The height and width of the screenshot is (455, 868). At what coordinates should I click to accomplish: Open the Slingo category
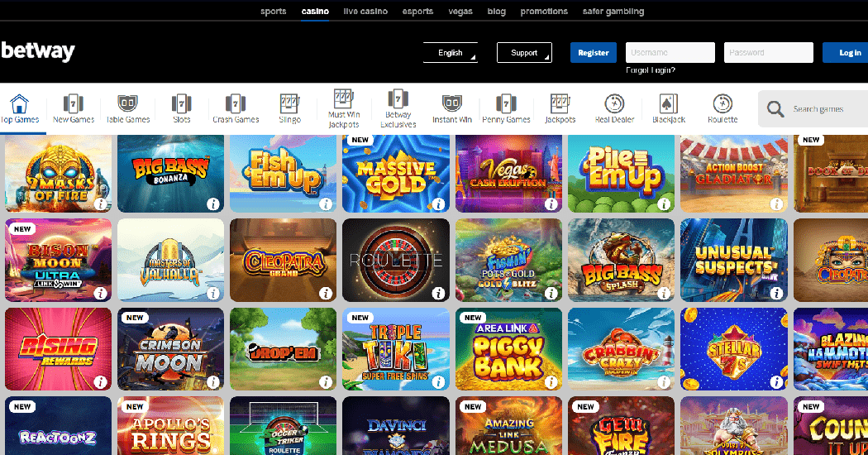[x=290, y=108]
